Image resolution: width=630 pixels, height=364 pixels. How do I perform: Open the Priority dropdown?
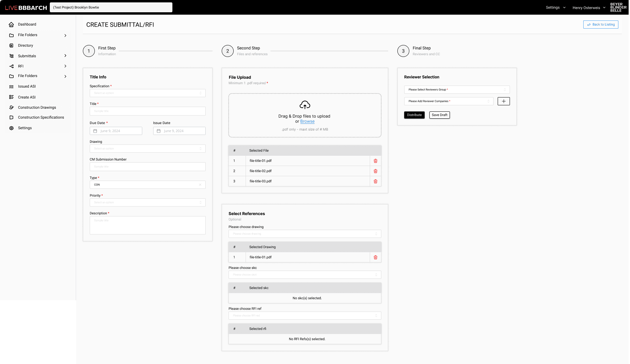(147, 202)
